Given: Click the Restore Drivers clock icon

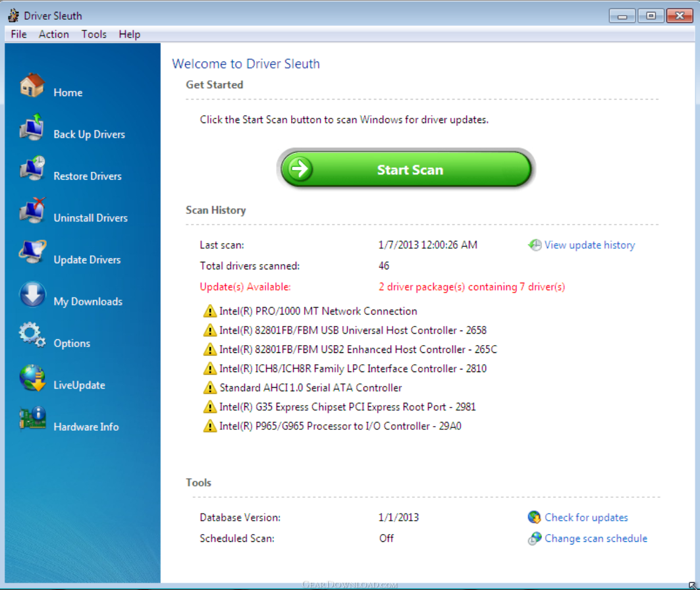Looking at the screenshot, I should coord(32,169).
